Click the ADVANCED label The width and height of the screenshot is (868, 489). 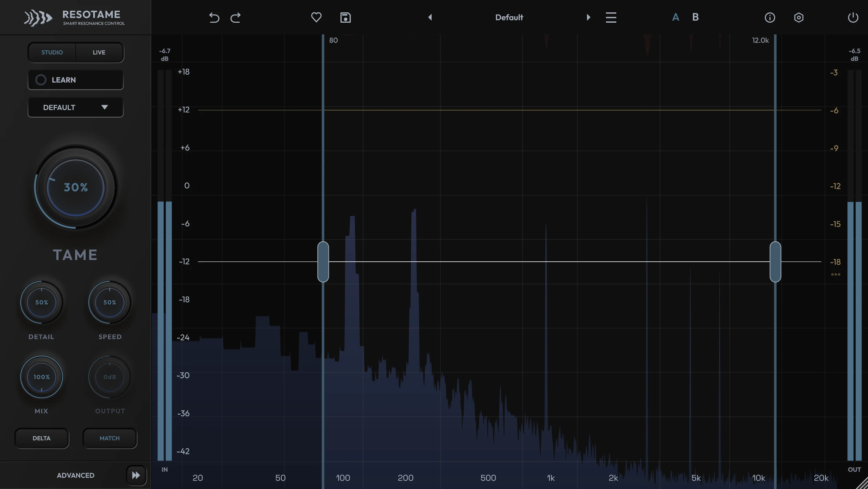(x=75, y=475)
